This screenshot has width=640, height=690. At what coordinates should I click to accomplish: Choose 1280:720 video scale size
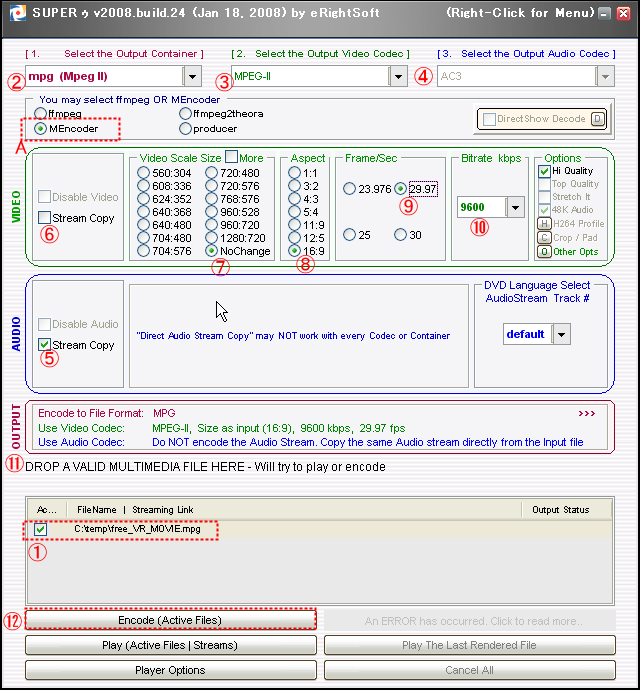pyautogui.click(x=211, y=238)
